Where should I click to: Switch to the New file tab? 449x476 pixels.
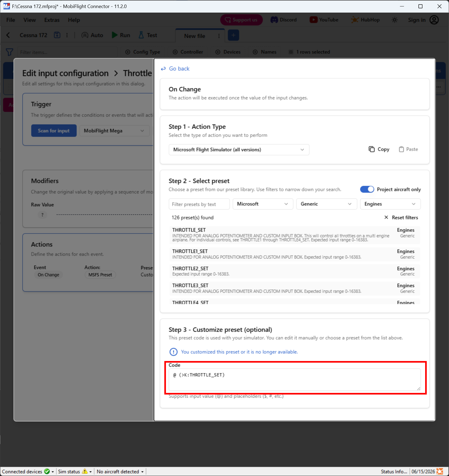(195, 36)
